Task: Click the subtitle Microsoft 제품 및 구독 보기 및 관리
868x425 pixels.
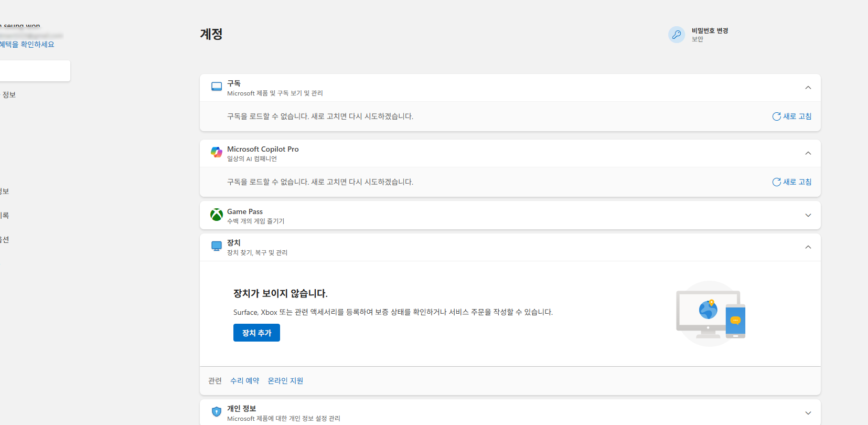Action: pyautogui.click(x=275, y=93)
